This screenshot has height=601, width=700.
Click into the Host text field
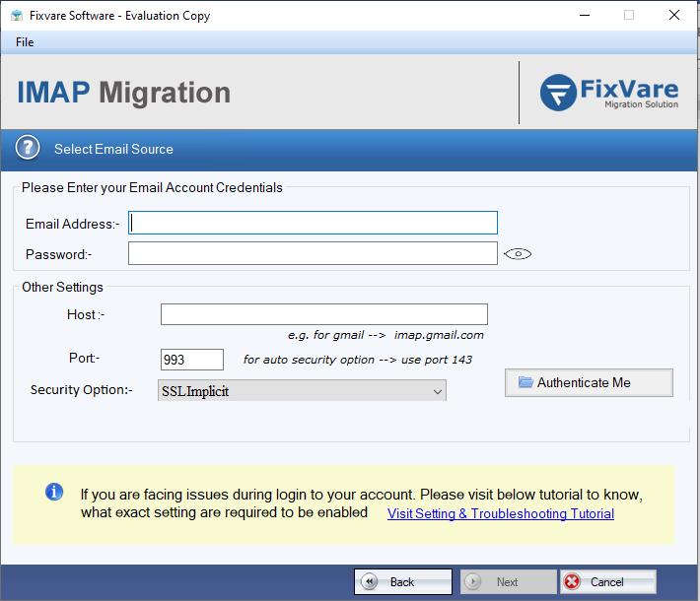(x=324, y=314)
